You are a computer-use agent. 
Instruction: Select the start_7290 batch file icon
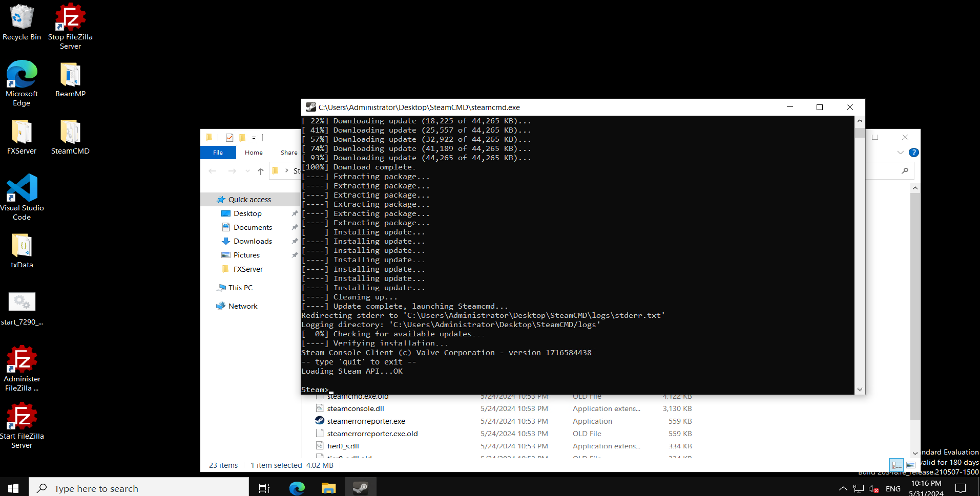[22, 308]
